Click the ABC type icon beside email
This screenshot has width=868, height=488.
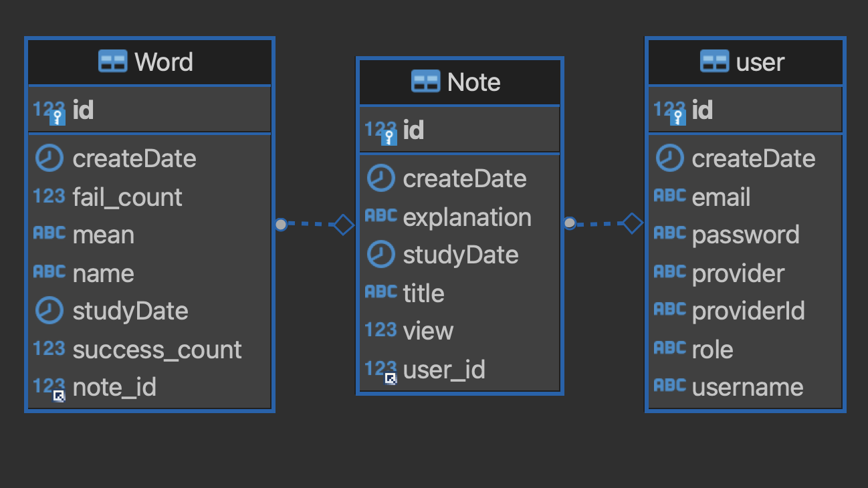[x=669, y=196]
